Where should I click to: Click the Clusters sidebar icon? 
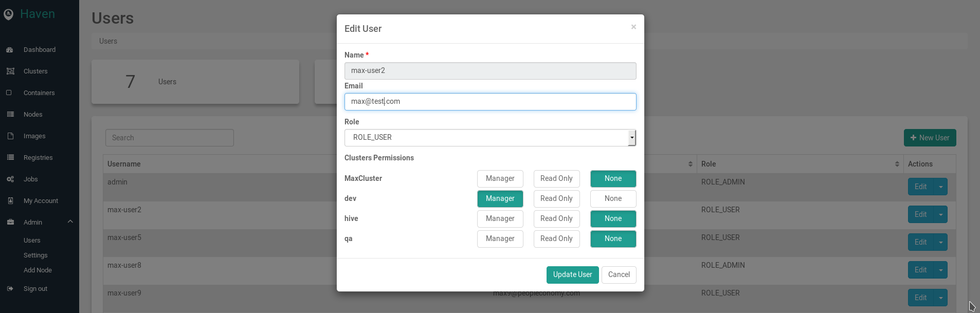point(10,71)
